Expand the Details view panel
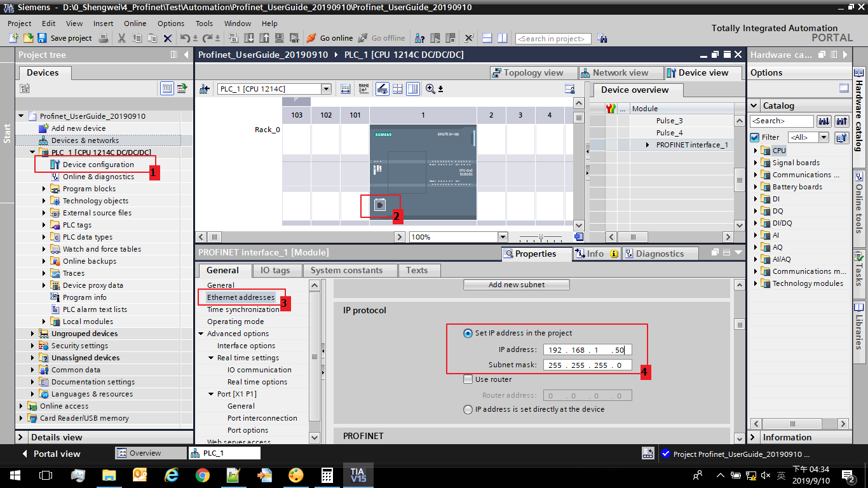Viewport: 868px width, 488px height. (x=21, y=437)
